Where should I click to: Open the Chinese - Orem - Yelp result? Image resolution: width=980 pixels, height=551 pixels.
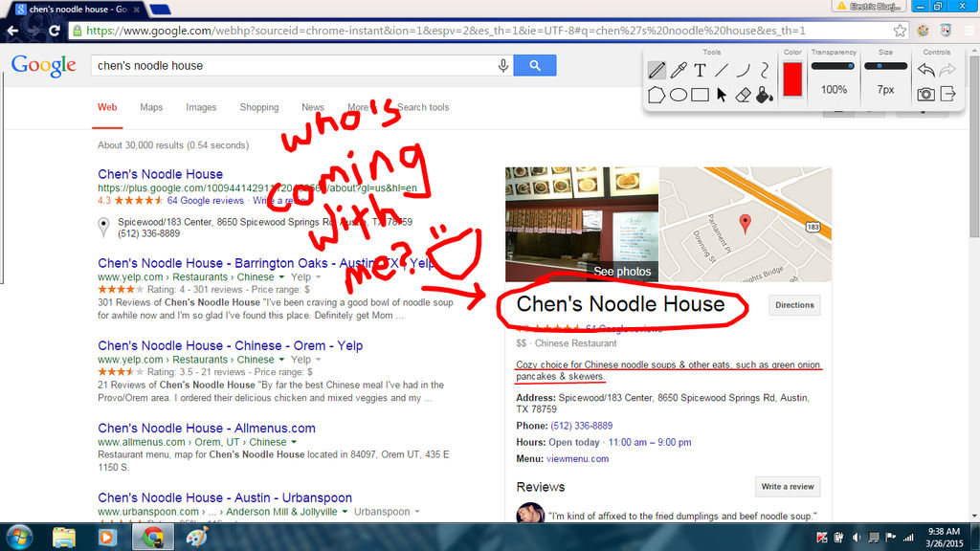[230, 345]
